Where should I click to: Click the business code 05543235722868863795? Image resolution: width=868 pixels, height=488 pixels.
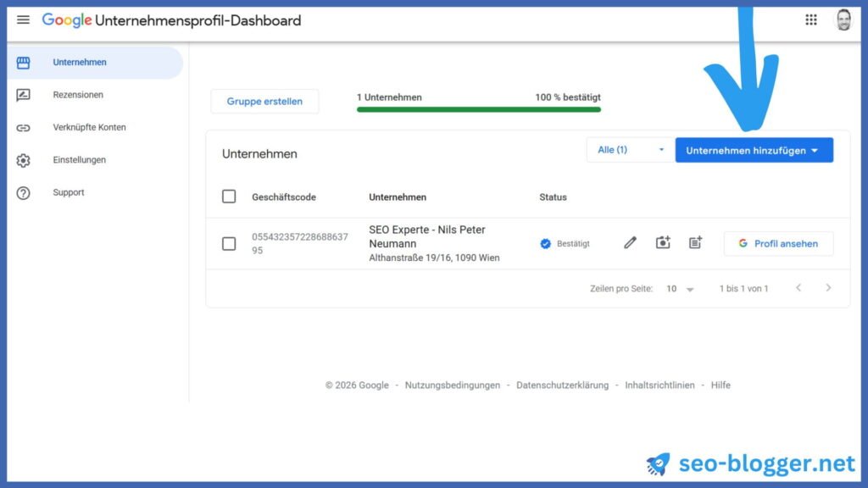[300, 243]
